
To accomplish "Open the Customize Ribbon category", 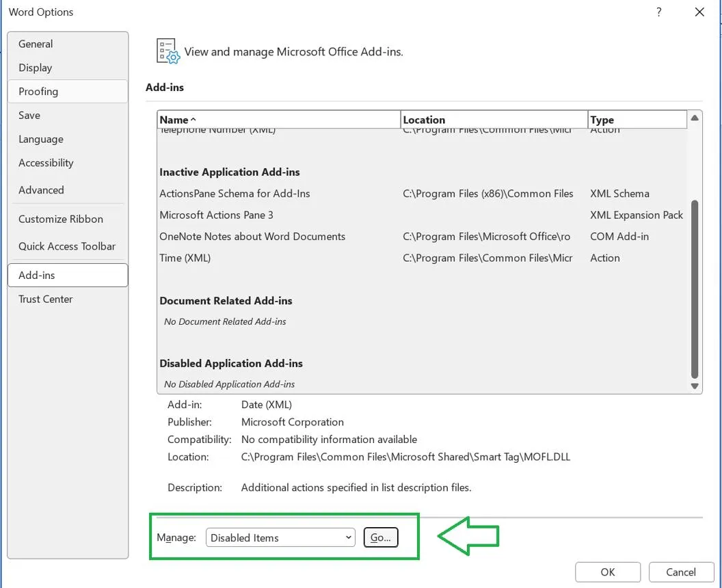I will [68, 219].
